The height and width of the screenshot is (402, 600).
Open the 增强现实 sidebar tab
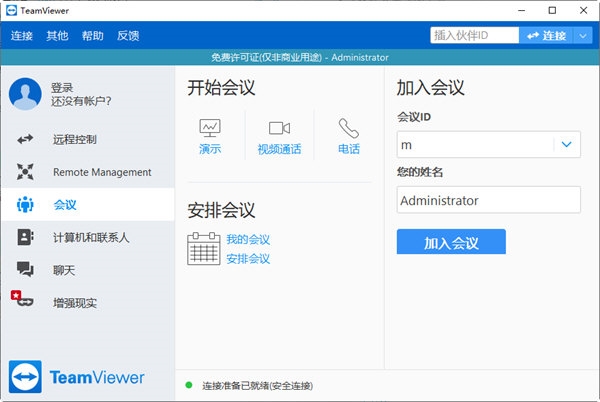click(88, 303)
